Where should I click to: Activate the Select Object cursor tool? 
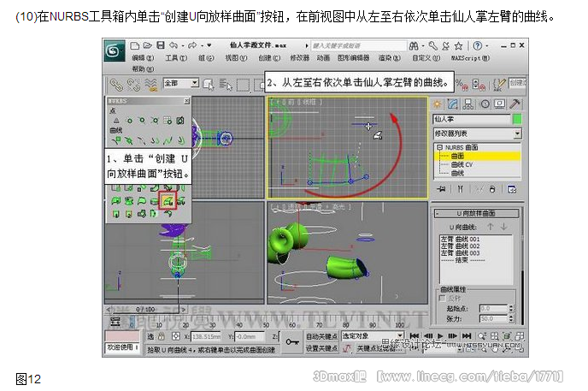click(209, 85)
